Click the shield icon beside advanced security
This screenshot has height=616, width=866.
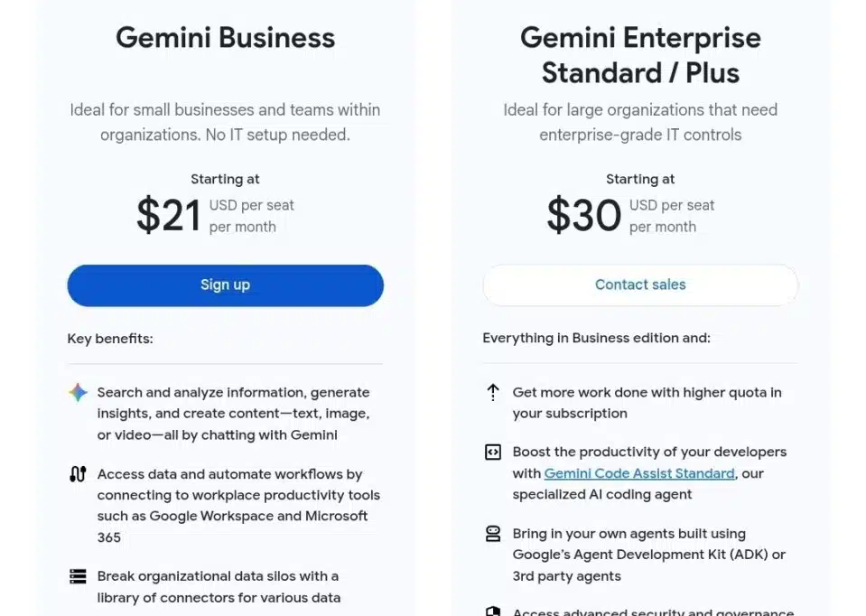(493, 611)
